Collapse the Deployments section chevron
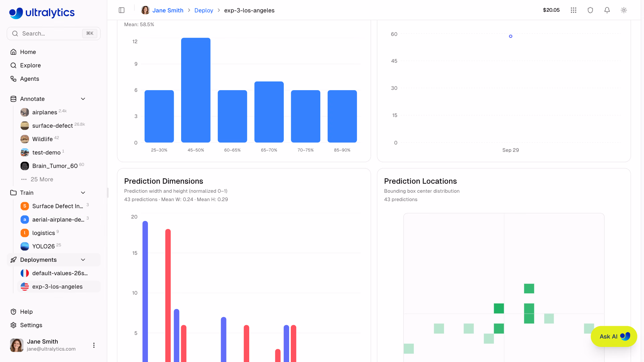 tap(83, 260)
